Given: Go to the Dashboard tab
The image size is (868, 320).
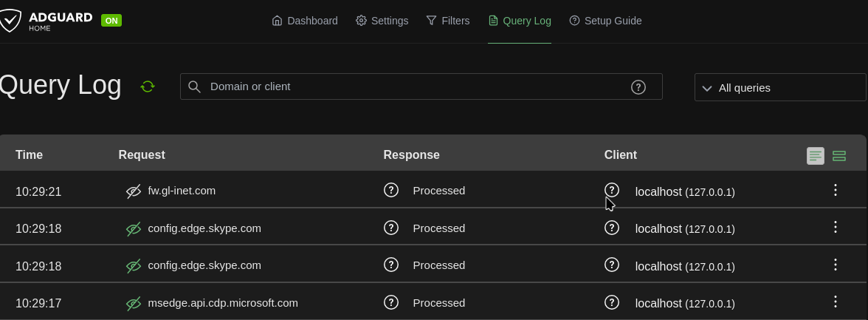Looking at the screenshot, I should point(304,21).
